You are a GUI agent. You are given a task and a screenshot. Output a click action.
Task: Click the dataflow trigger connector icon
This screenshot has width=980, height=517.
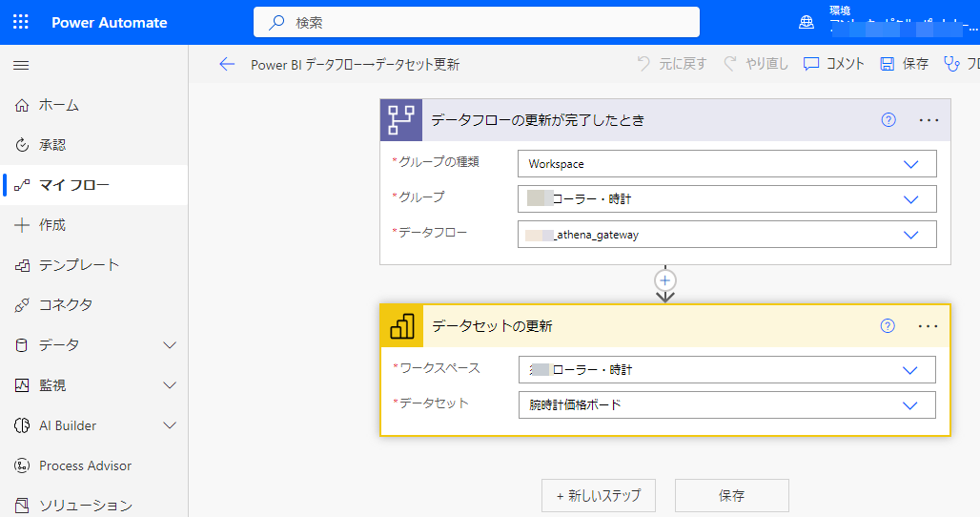pos(401,120)
